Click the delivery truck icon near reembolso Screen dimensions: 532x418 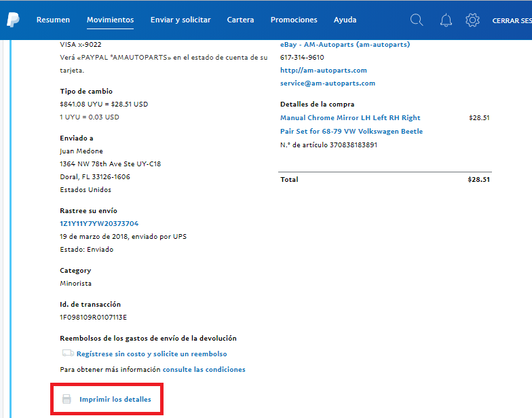coord(68,353)
